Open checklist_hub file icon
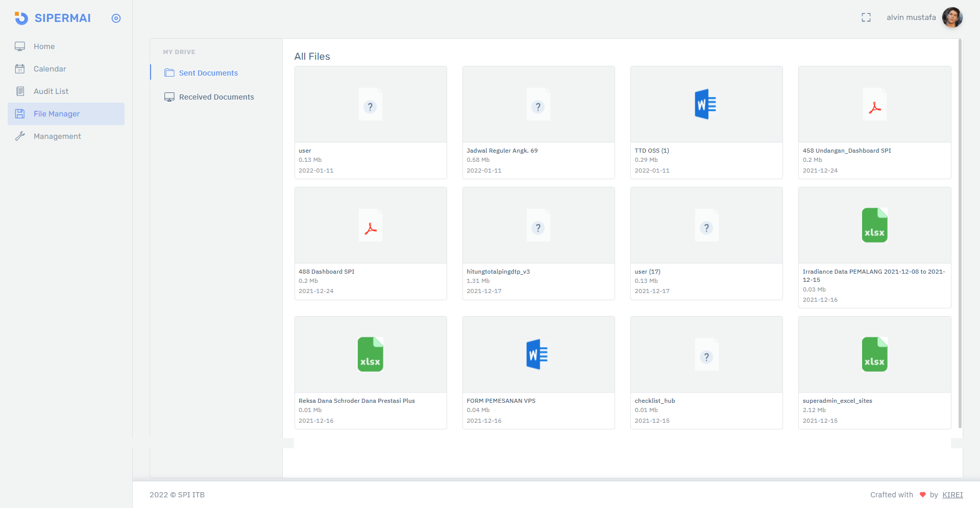This screenshot has width=980, height=508. (x=706, y=354)
